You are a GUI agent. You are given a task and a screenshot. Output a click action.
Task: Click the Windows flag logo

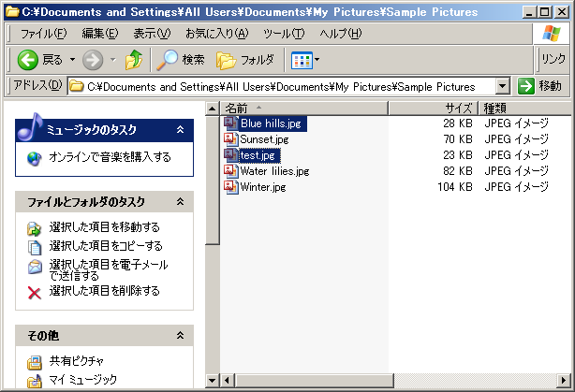click(x=552, y=34)
